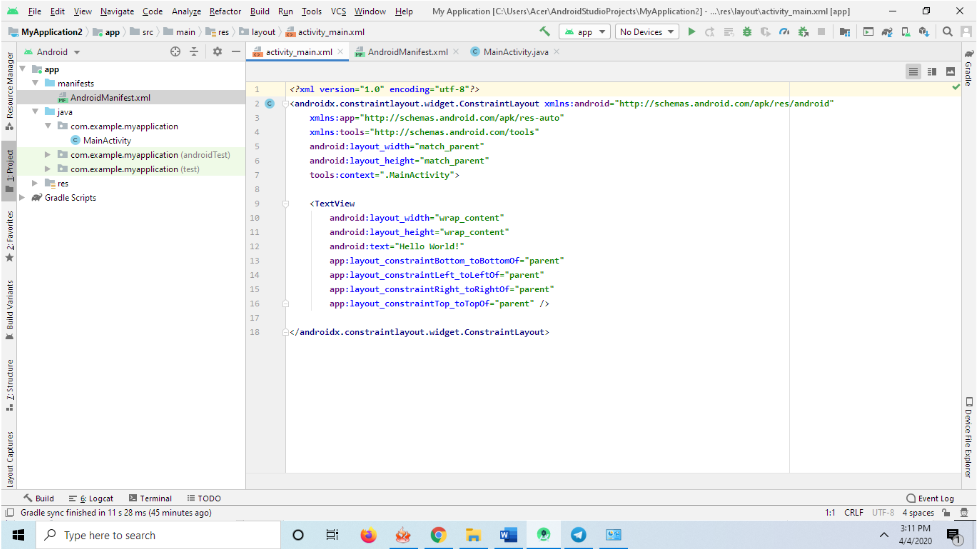Switch editor to Design view mode
Image resolution: width=978 pixels, height=549 pixels.
(x=949, y=71)
